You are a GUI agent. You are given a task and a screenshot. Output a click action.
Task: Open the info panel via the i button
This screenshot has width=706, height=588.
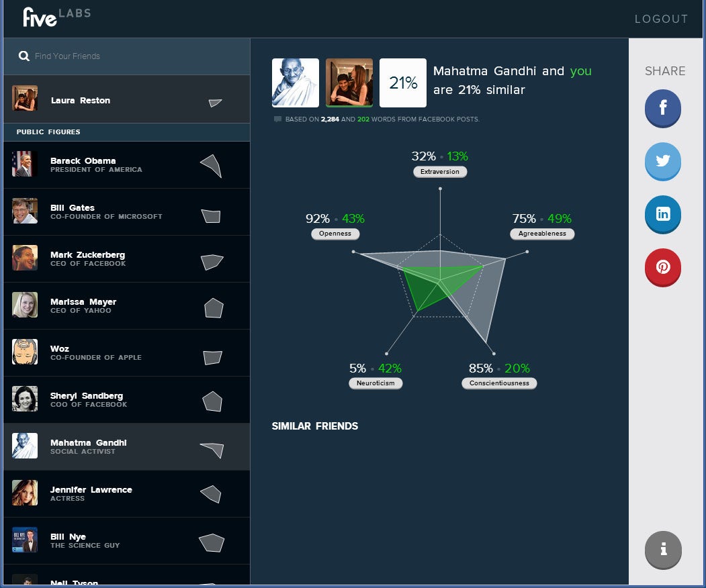coord(662,550)
